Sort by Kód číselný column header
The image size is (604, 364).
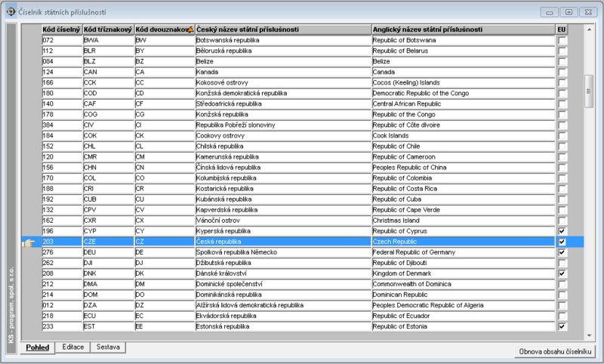62,29
